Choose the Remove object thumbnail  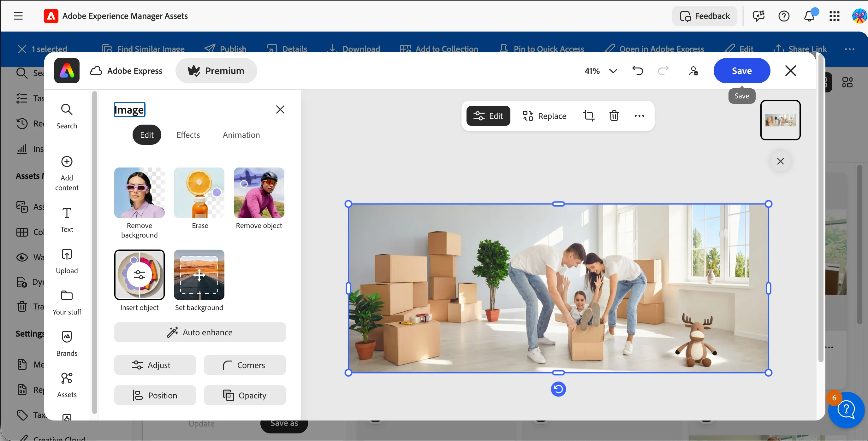(259, 192)
